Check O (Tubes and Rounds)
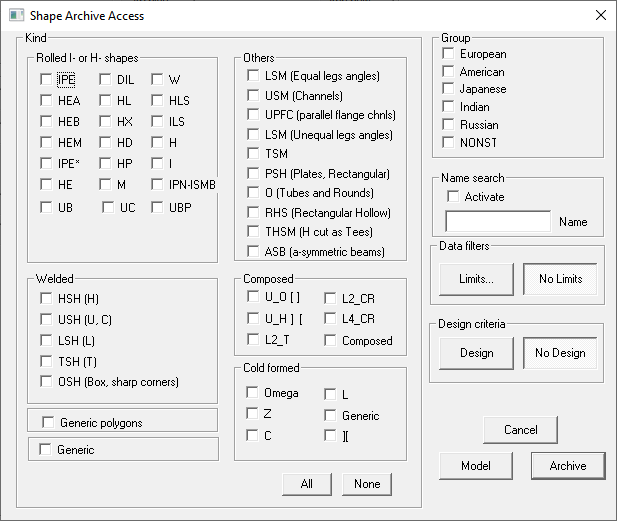 pos(253,193)
